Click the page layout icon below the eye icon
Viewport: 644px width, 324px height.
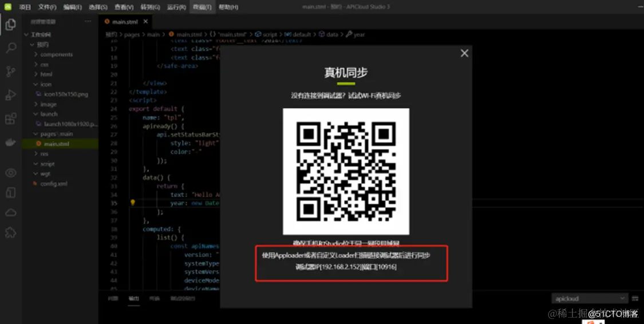point(11,192)
